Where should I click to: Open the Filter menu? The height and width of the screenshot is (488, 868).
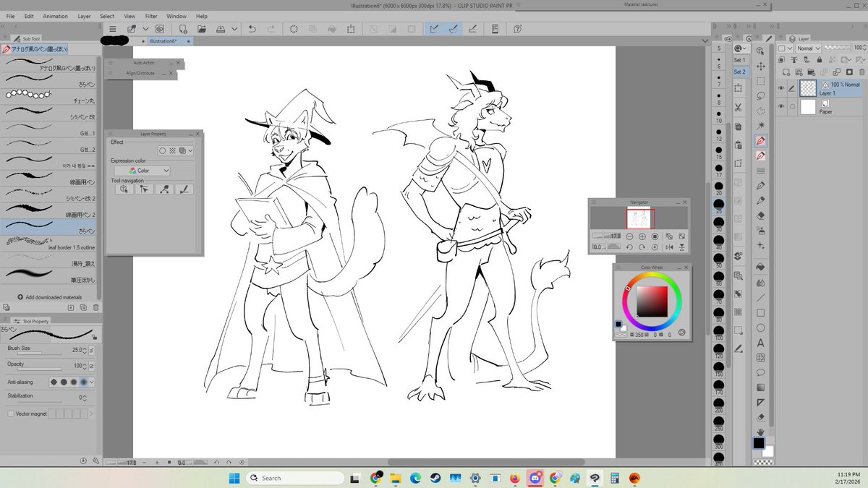coord(151,15)
